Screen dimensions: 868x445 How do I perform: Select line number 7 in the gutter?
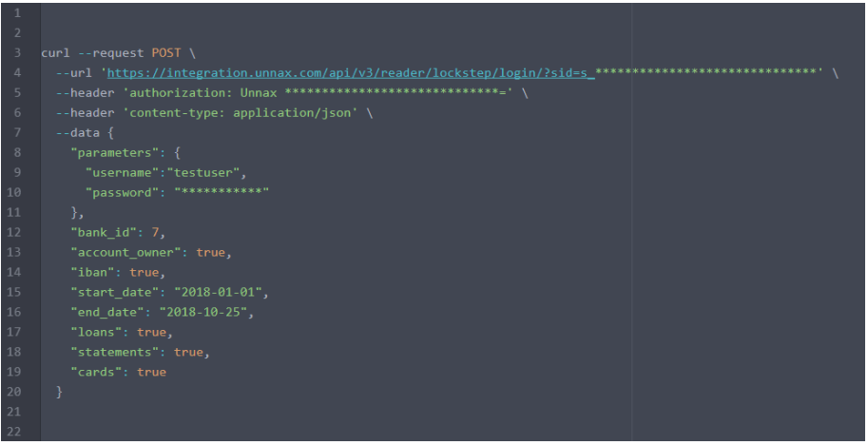(17, 133)
